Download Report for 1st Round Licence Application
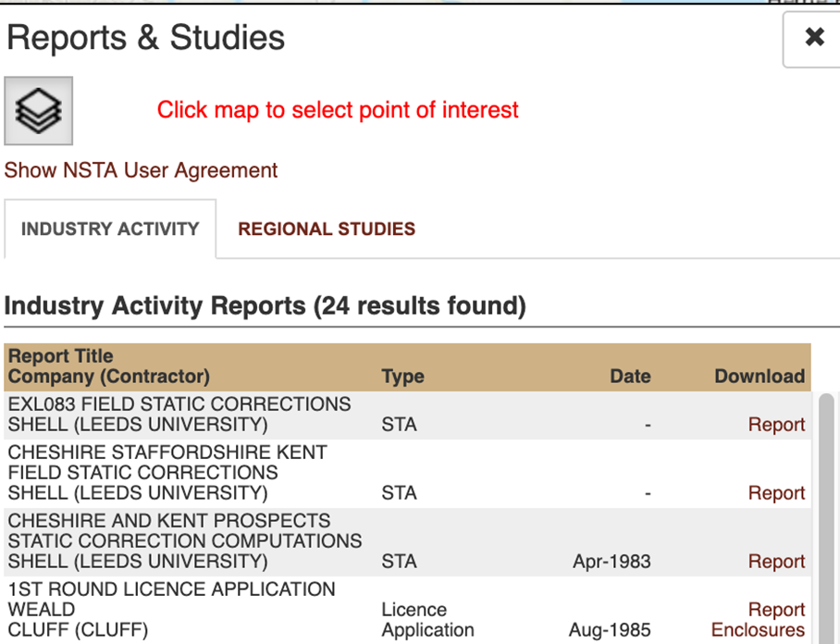This screenshot has width=840, height=644. pos(776,610)
